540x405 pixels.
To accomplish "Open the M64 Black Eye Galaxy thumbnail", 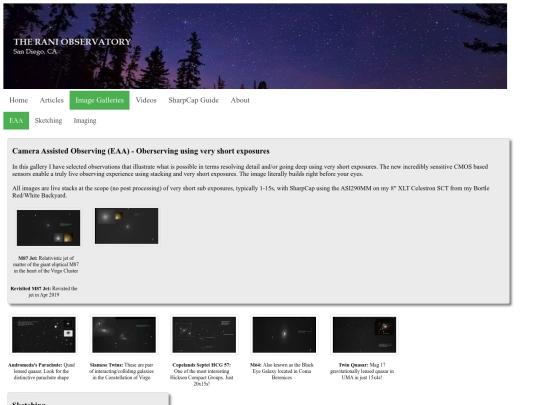I will (x=284, y=335).
